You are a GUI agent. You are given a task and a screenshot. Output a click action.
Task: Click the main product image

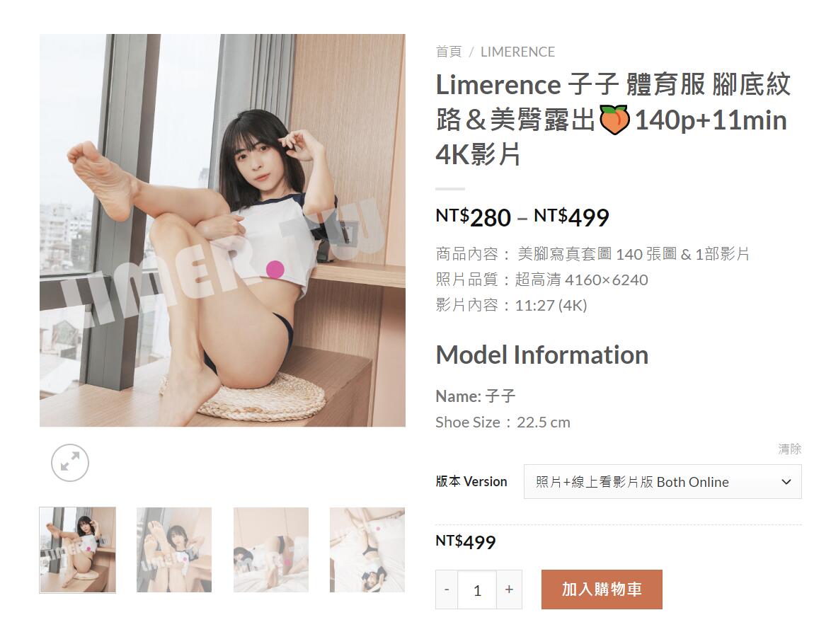tap(222, 231)
